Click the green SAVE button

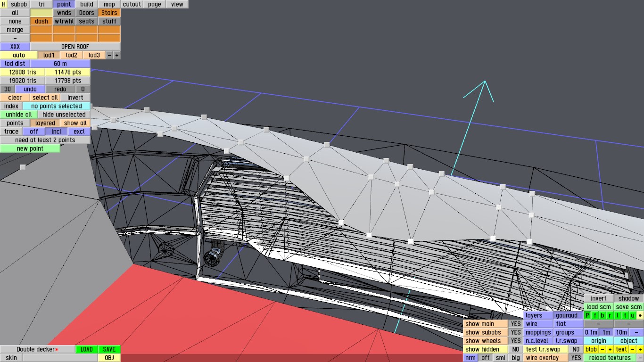[109, 349]
